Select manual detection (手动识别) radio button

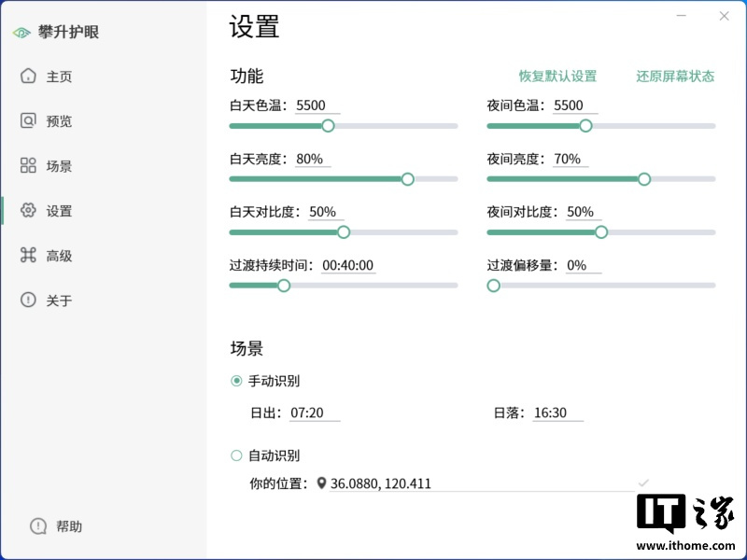pyautogui.click(x=236, y=381)
